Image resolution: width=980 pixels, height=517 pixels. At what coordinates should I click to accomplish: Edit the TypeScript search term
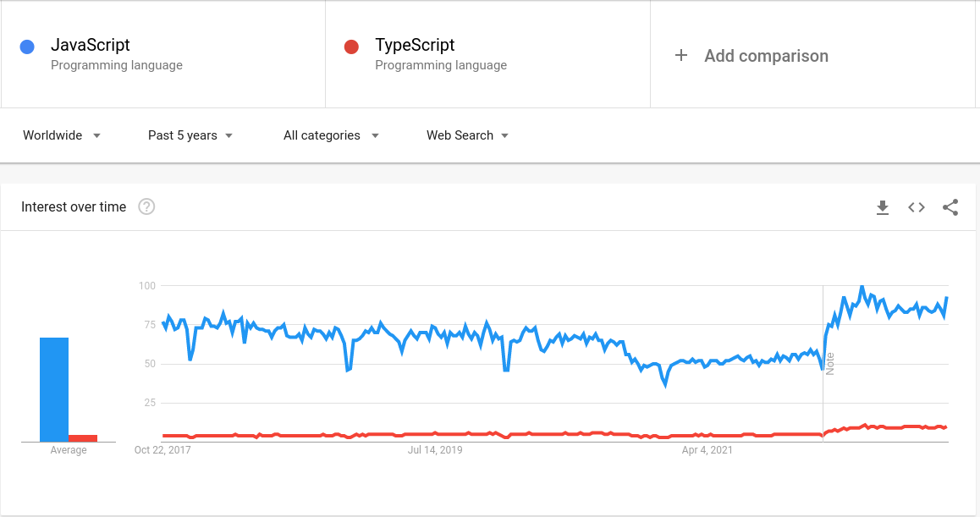pos(415,45)
